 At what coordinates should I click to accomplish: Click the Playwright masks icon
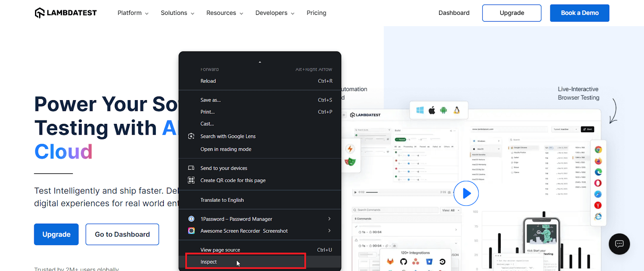350,162
